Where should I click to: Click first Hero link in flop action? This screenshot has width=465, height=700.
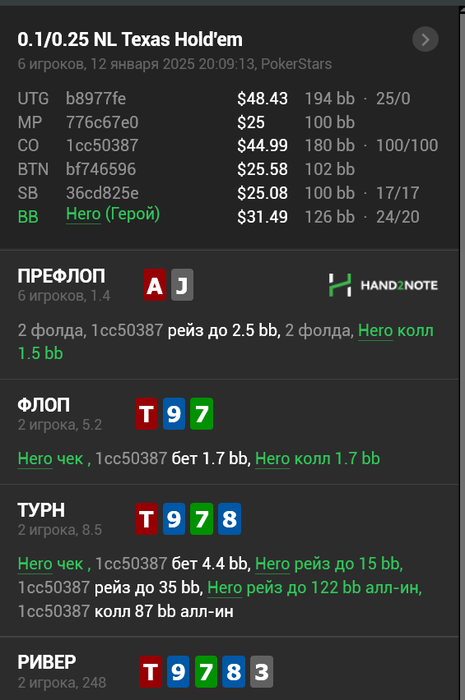(x=35, y=458)
